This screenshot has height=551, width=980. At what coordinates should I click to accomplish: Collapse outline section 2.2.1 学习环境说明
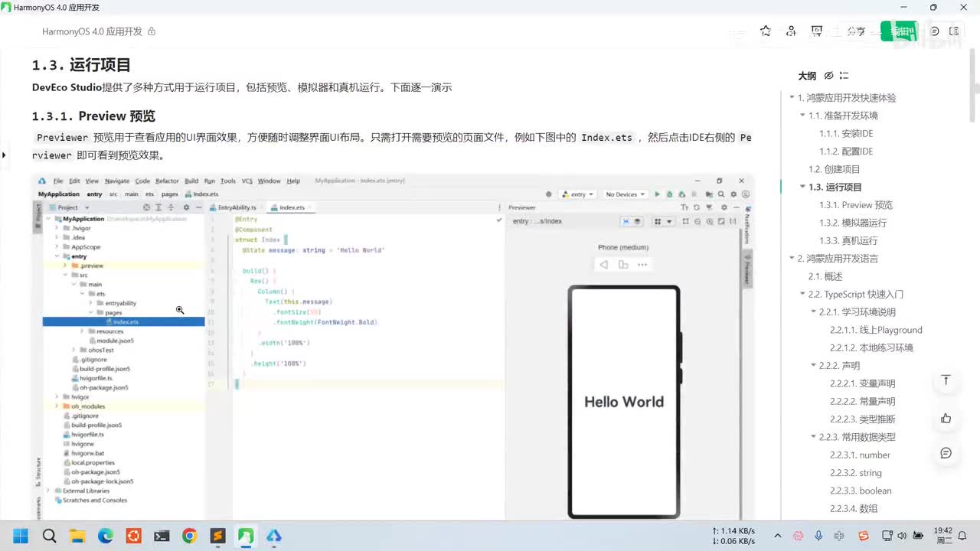click(813, 312)
